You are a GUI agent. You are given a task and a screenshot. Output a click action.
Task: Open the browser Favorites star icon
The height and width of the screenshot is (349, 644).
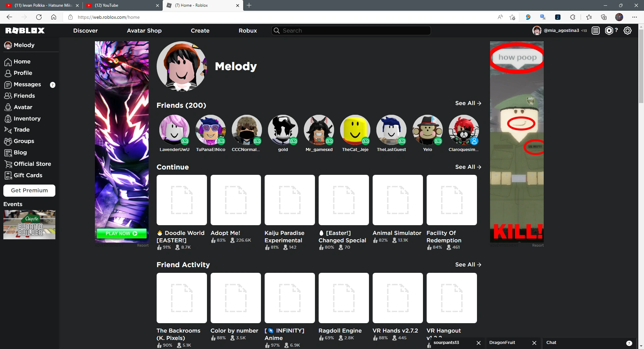(589, 17)
